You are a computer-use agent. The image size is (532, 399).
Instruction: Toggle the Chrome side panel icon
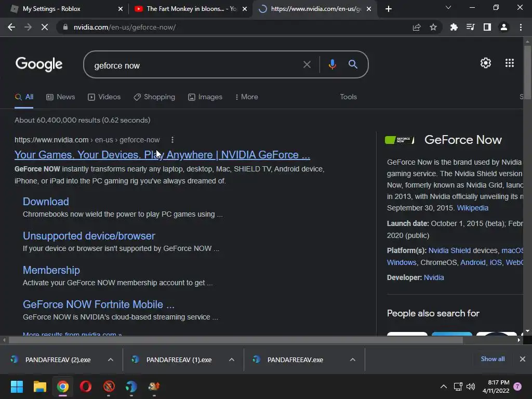tap(487, 27)
